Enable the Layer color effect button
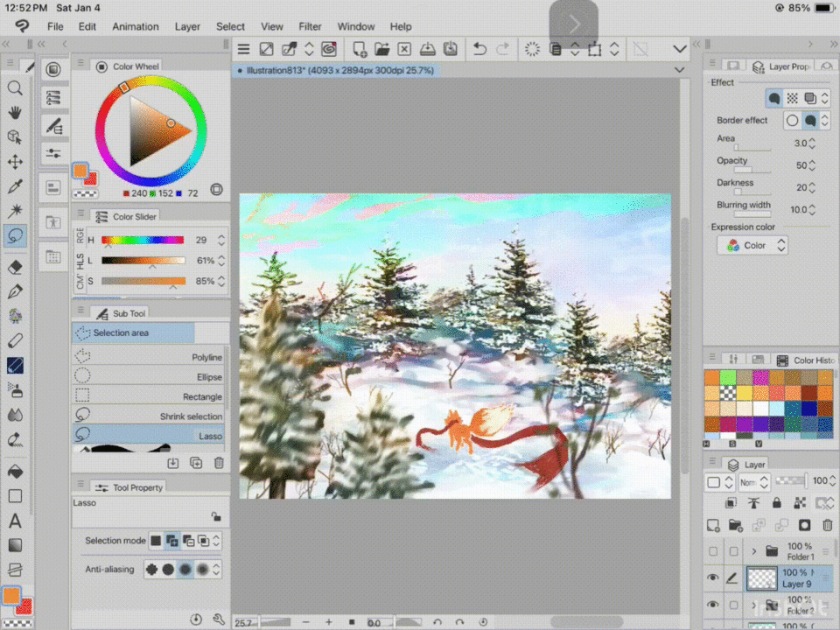The image size is (840, 630). point(810,98)
